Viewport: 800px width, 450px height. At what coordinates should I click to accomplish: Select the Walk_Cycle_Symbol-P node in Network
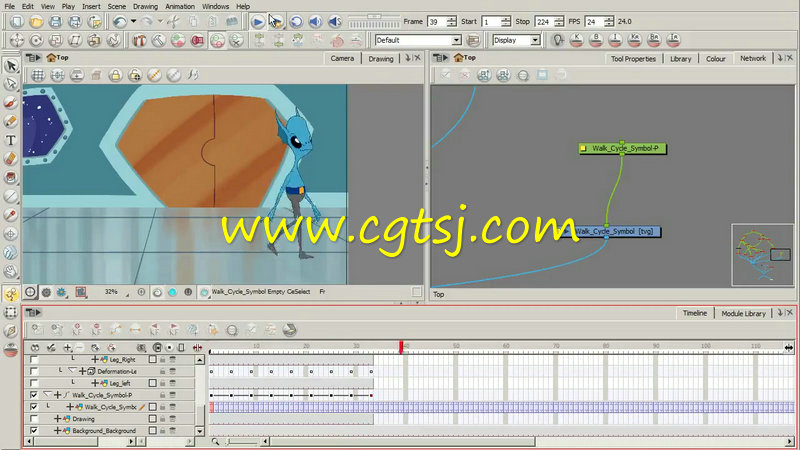point(622,148)
